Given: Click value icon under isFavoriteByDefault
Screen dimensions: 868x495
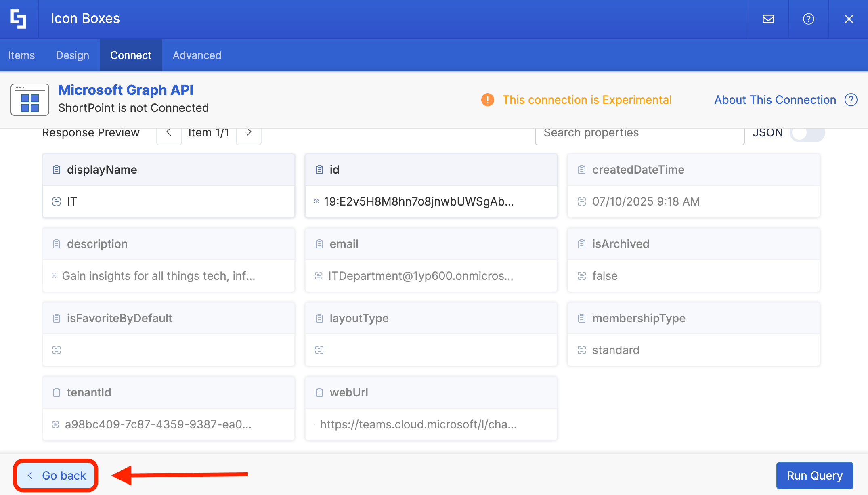Looking at the screenshot, I should coord(57,350).
